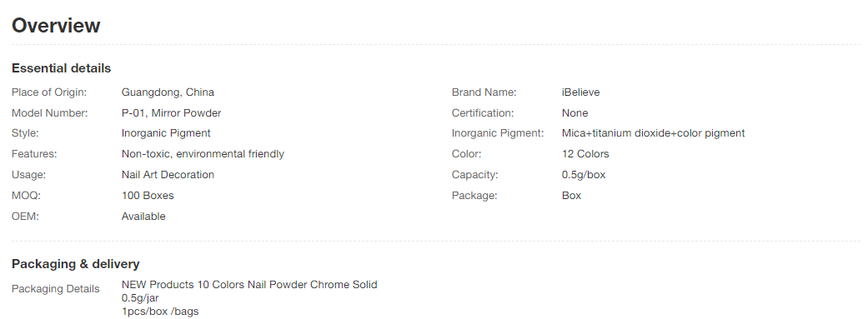
Task: Select the 0.5g/jar packaging line
Action: [140, 298]
